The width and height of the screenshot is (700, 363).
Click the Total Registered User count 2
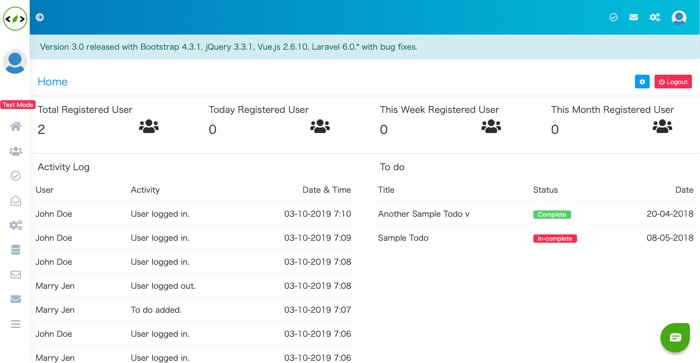pyautogui.click(x=42, y=129)
